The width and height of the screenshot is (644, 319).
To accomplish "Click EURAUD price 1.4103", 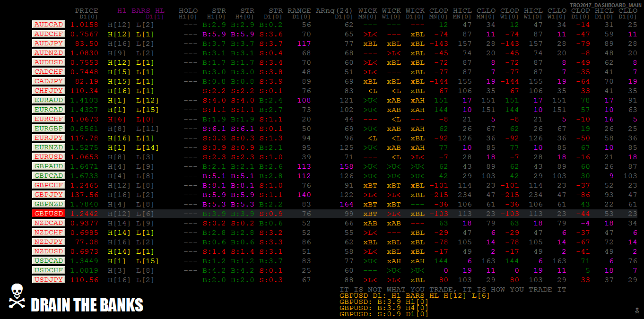I will coord(84,100).
